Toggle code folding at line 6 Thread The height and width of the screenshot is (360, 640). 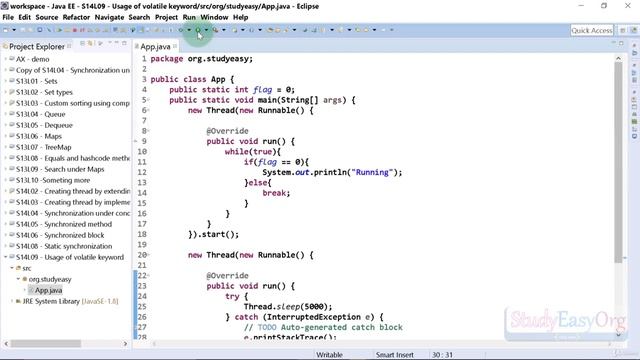(x=149, y=110)
